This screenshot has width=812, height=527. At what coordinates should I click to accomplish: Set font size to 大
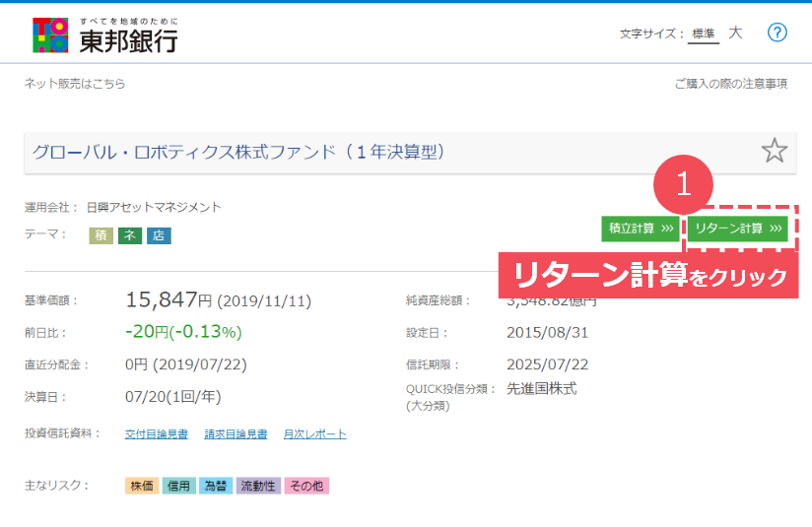(x=735, y=33)
